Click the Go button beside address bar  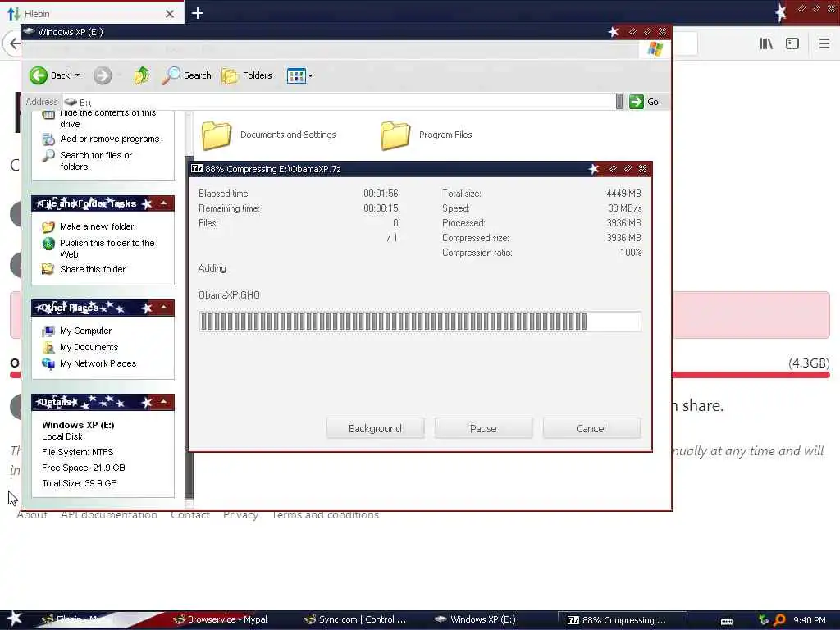tap(645, 102)
